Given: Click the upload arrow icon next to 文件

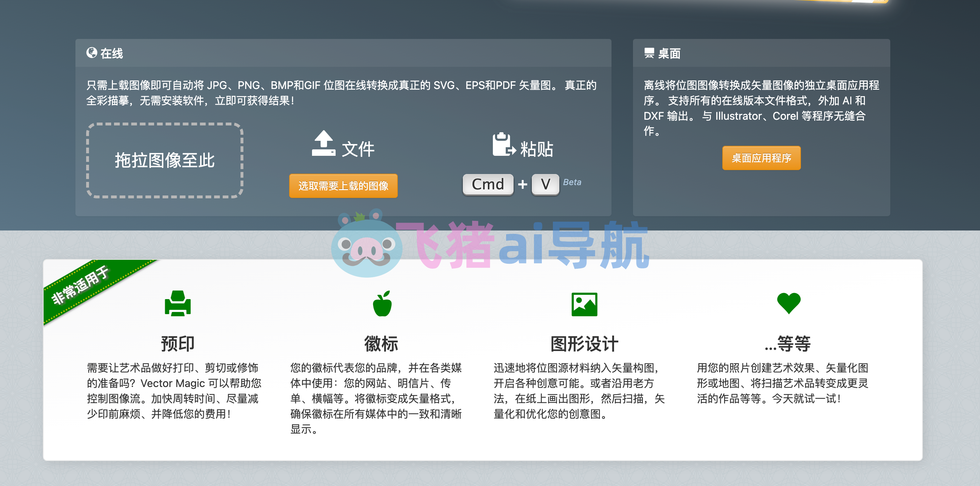Looking at the screenshot, I should (323, 143).
